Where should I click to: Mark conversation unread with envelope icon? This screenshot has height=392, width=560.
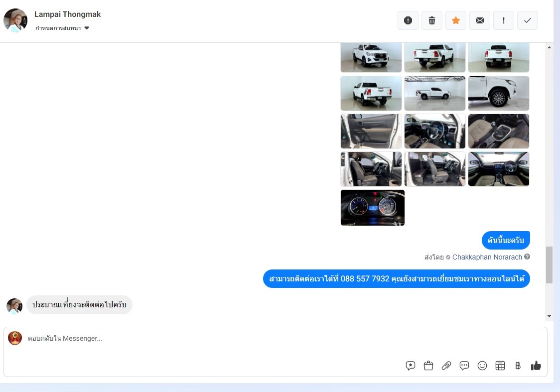pyautogui.click(x=479, y=20)
